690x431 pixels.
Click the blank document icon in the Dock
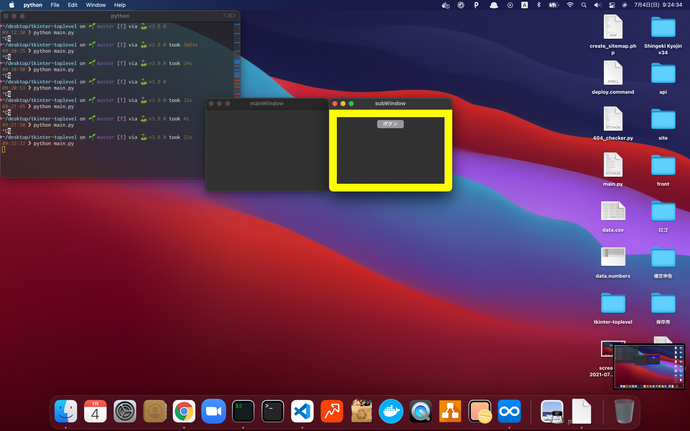pyautogui.click(x=581, y=411)
